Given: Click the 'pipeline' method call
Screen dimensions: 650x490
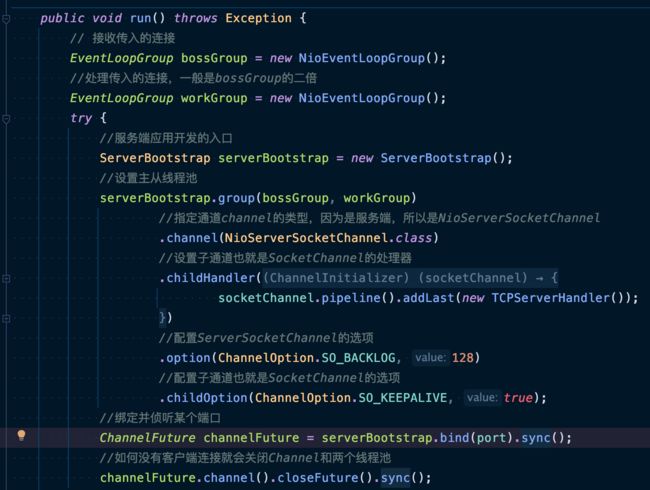Looking at the screenshot, I should click(x=351, y=298).
